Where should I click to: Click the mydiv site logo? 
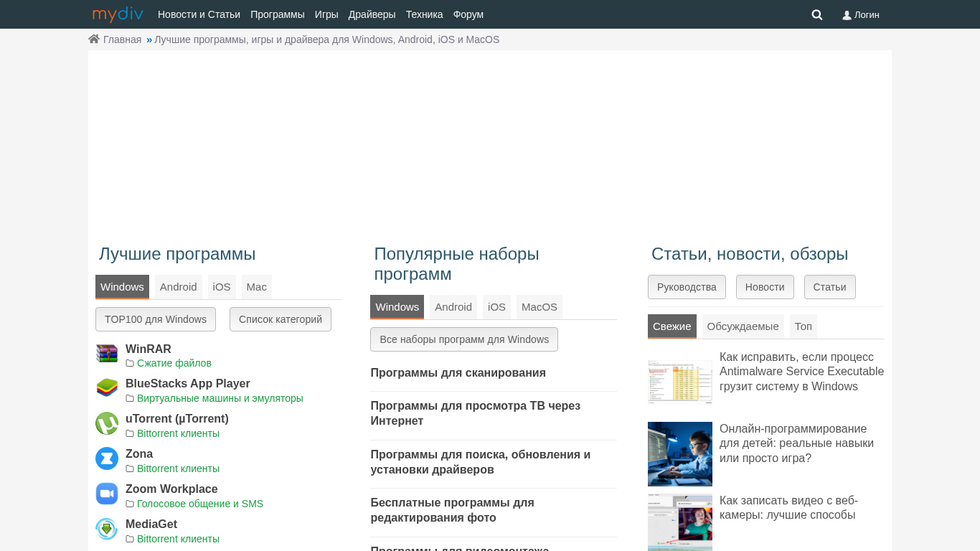118,14
